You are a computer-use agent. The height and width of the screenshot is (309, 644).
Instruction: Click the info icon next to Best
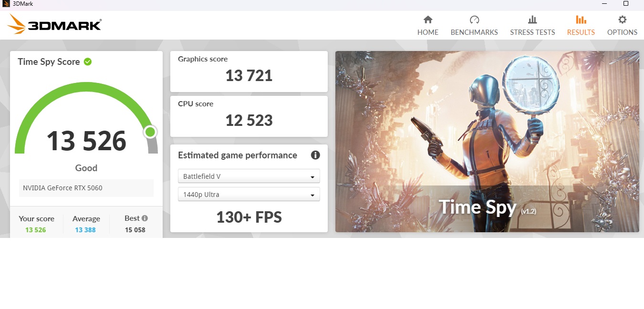145,218
